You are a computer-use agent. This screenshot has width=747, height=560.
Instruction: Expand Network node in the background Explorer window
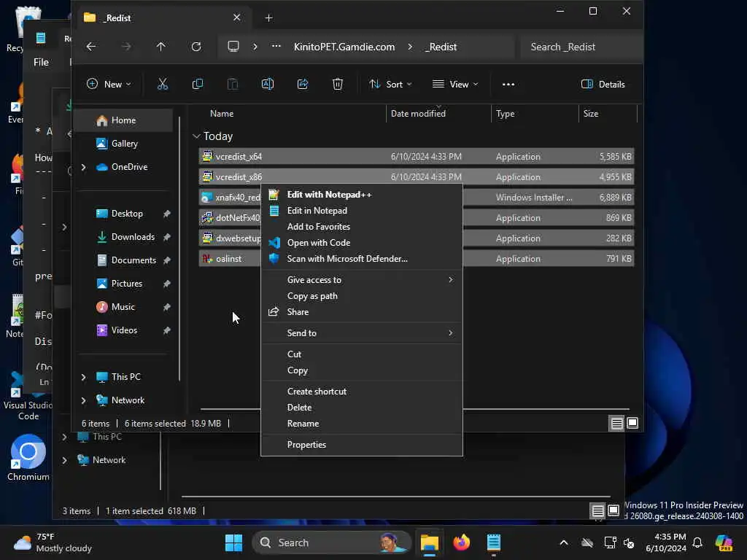[x=64, y=460]
